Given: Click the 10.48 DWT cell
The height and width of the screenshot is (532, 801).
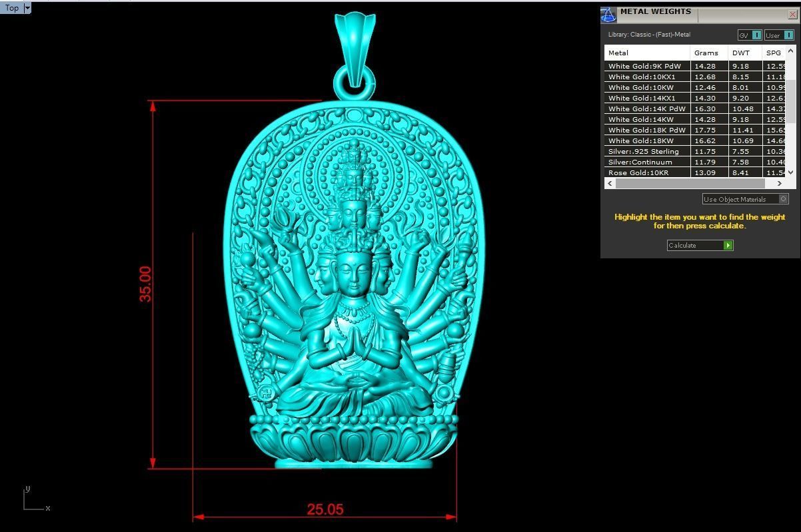Looking at the screenshot, I should click(x=745, y=109).
